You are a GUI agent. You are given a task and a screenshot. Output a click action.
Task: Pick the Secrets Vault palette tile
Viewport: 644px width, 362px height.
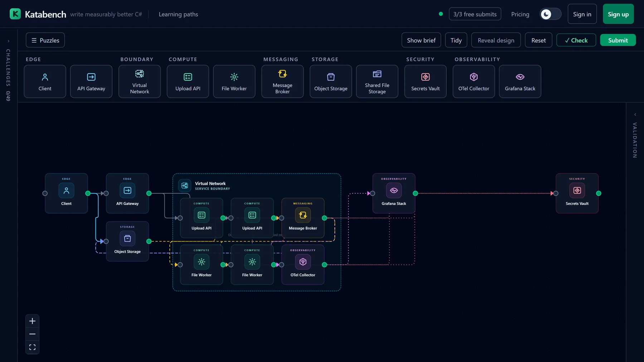click(x=425, y=81)
